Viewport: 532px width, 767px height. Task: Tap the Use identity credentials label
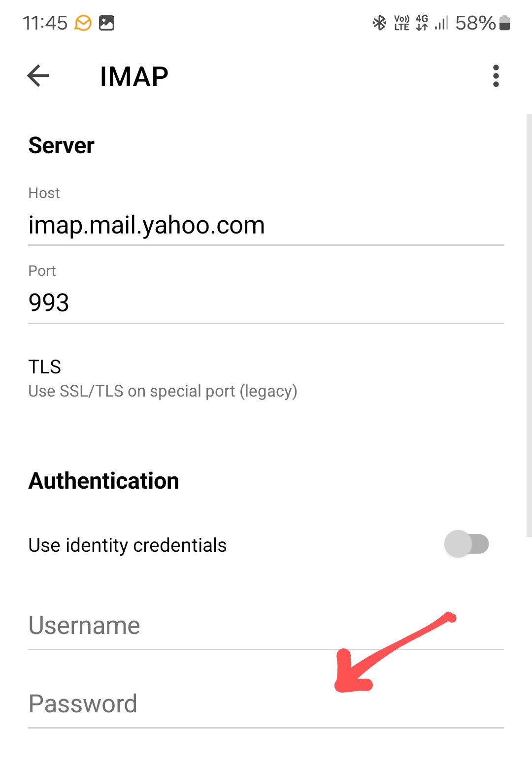(x=127, y=545)
